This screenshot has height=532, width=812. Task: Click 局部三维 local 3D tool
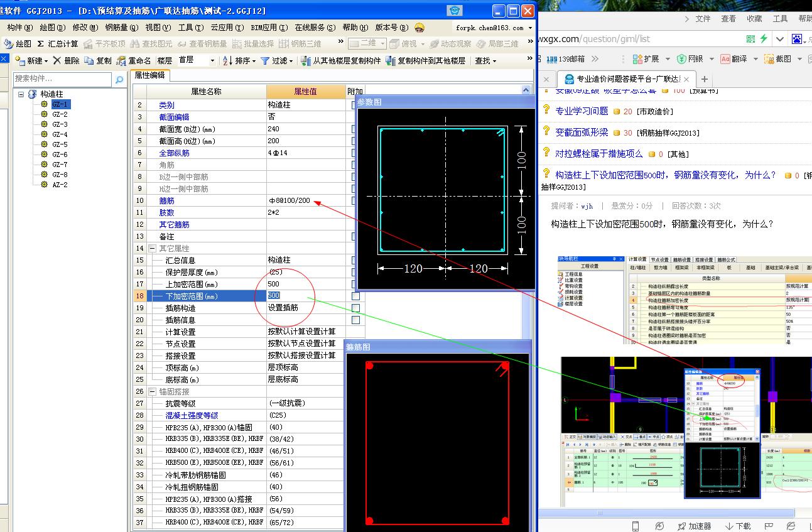click(x=497, y=44)
